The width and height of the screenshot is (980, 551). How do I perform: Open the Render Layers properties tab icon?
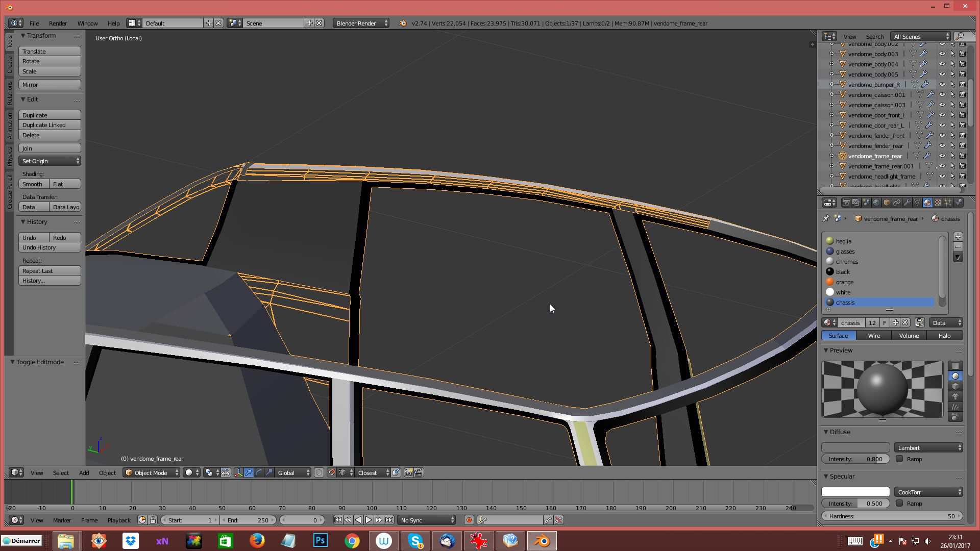[856, 203]
